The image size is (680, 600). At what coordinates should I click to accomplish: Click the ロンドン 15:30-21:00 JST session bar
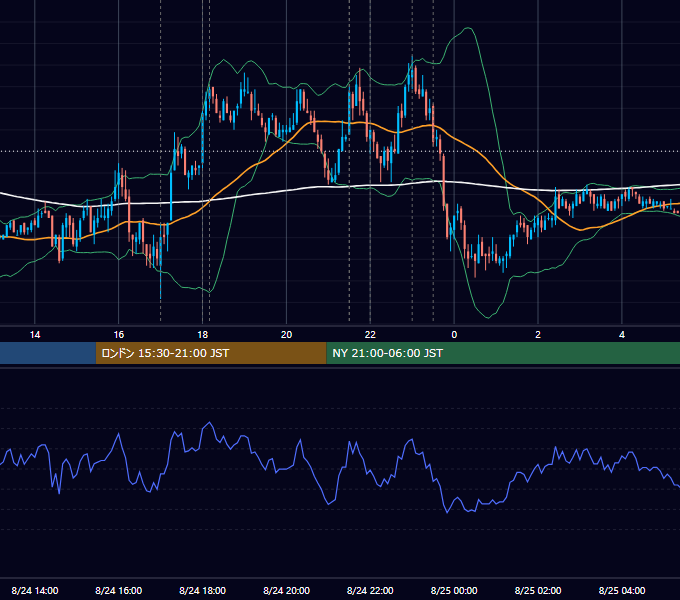tap(211, 353)
